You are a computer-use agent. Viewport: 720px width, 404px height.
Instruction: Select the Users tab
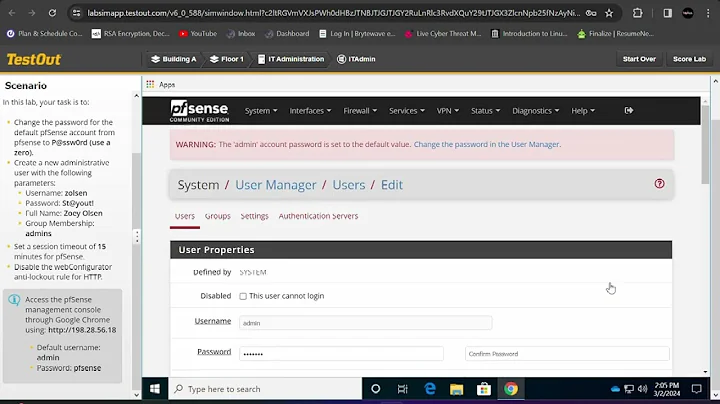pyautogui.click(x=185, y=216)
